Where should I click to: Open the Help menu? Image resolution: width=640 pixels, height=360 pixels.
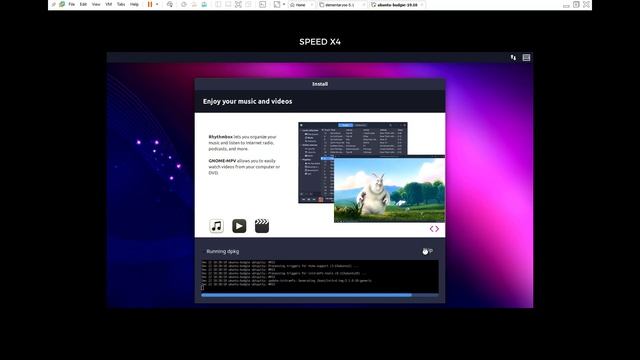click(x=134, y=4)
